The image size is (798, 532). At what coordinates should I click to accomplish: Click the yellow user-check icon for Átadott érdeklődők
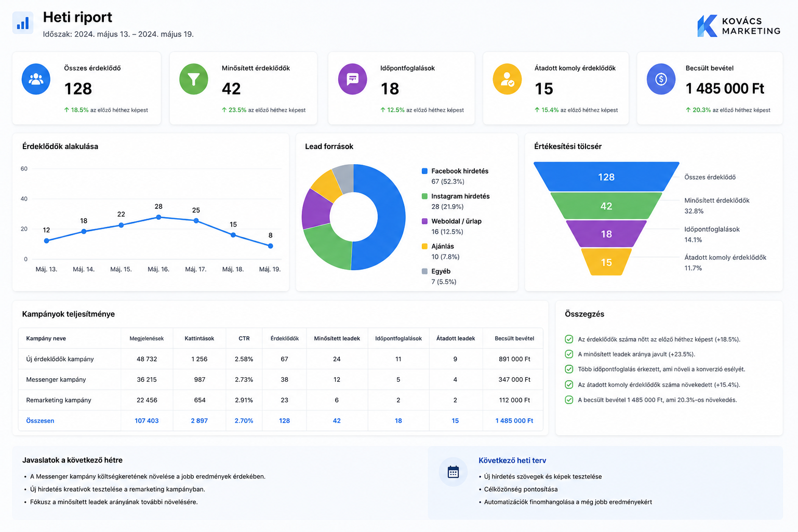[507, 79]
